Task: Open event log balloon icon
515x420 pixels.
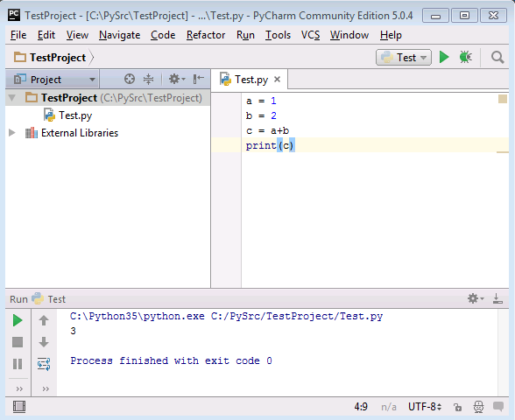Action: coord(498,407)
